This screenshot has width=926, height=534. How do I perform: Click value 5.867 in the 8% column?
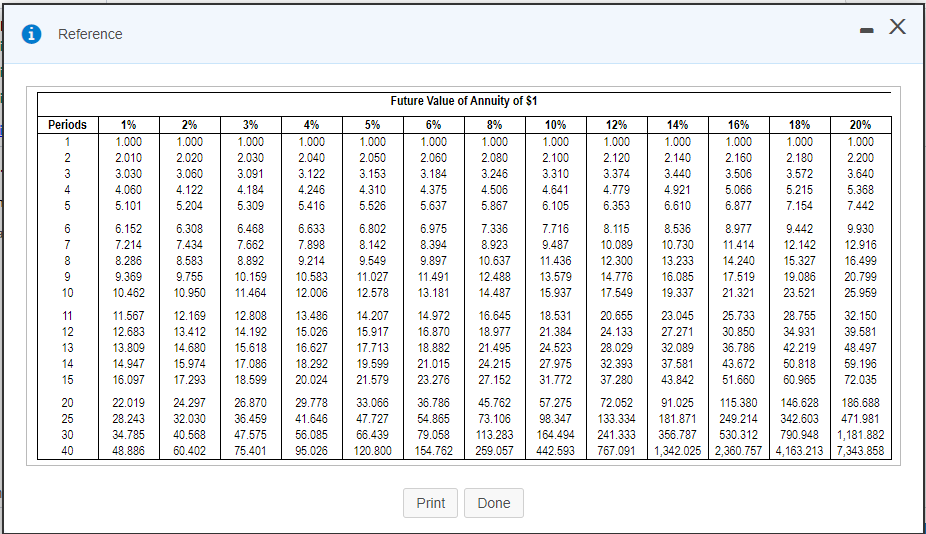(x=494, y=206)
